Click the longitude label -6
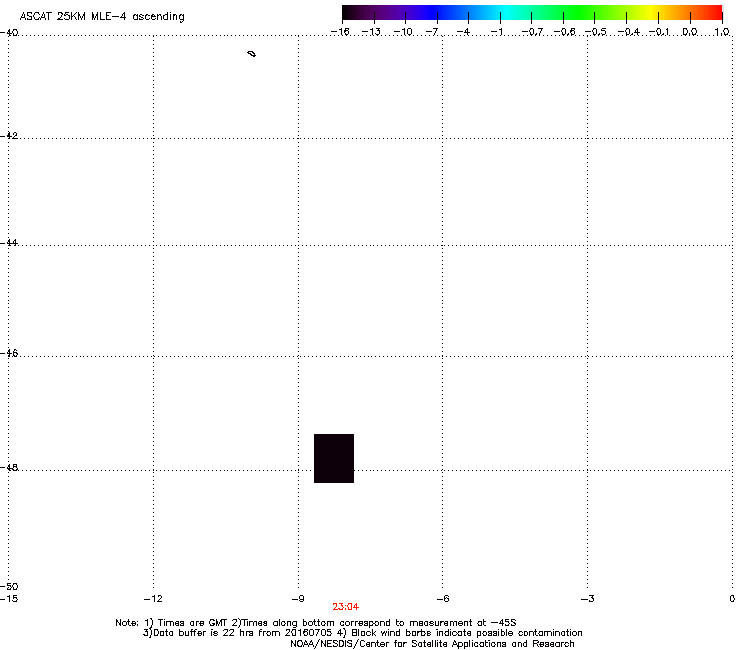This screenshot has height=650, width=740. pyautogui.click(x=443, y=599)
